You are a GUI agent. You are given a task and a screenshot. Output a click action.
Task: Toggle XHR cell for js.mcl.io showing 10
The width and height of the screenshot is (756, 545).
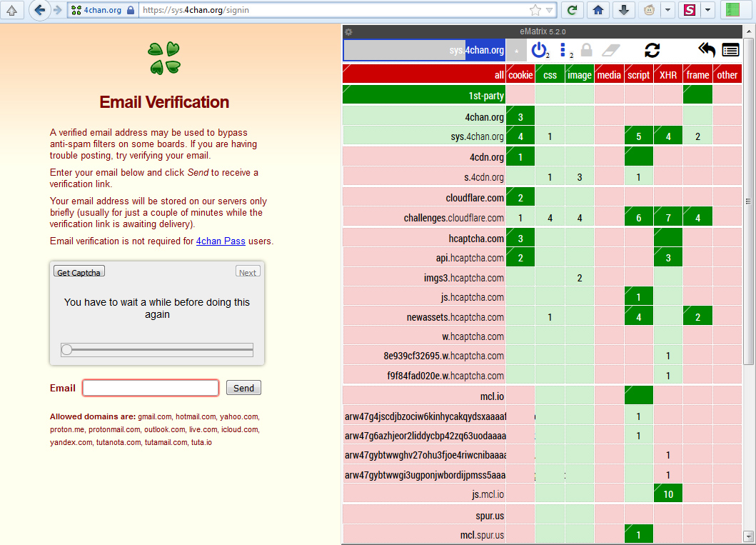(x=667, y=494)
